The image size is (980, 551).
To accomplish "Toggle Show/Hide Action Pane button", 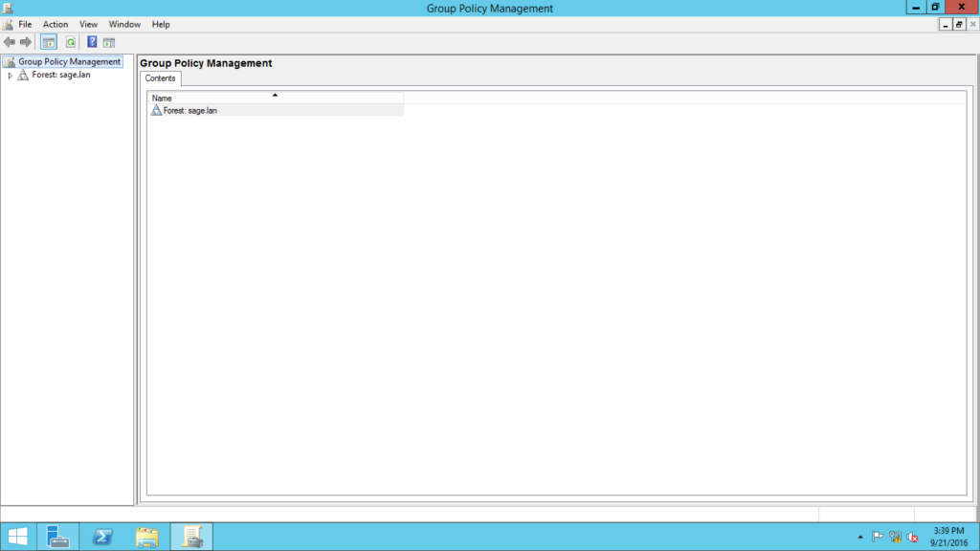I will (109, 42).
